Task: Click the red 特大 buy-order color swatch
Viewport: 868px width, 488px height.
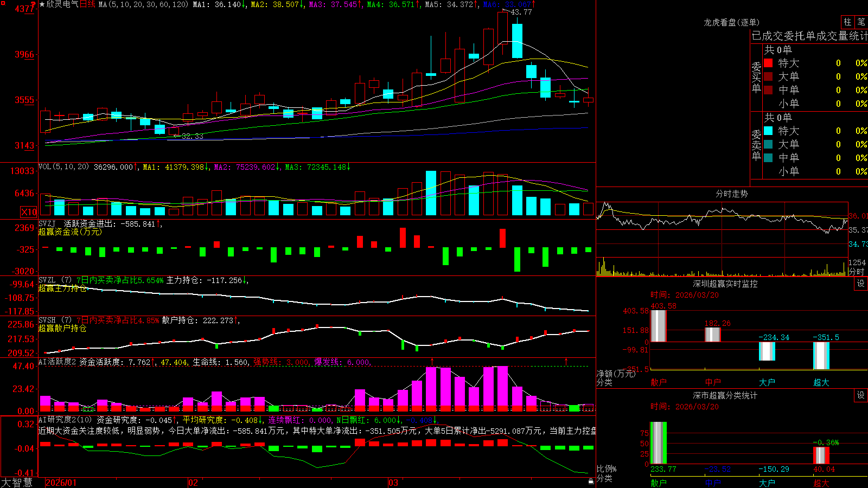Action: (768, 63)
